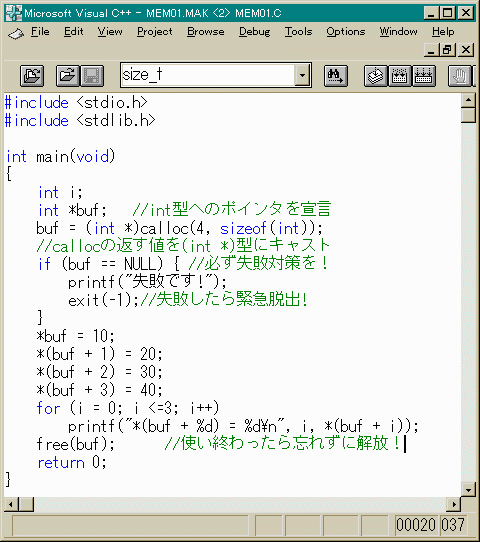Open the Options menu
The image size is (480, 542).
346,32
